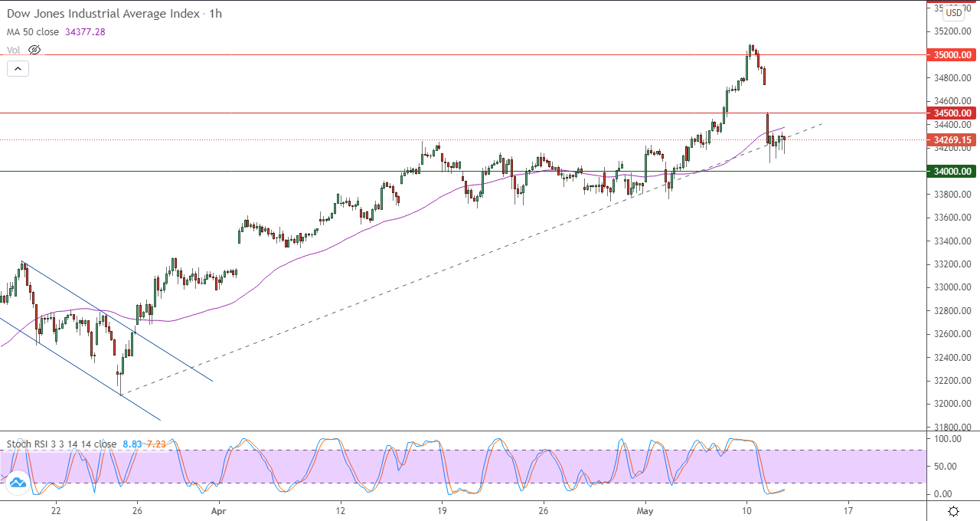
Task: Click 33000.00 on the price scale
Action: [952, 287]
